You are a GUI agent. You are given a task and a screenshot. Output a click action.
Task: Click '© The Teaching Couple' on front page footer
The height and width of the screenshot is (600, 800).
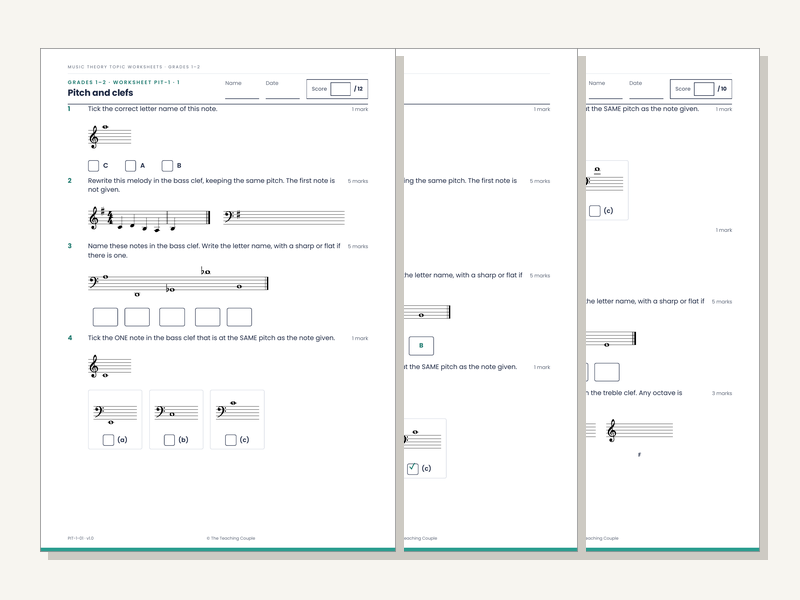tap(231, 538)
